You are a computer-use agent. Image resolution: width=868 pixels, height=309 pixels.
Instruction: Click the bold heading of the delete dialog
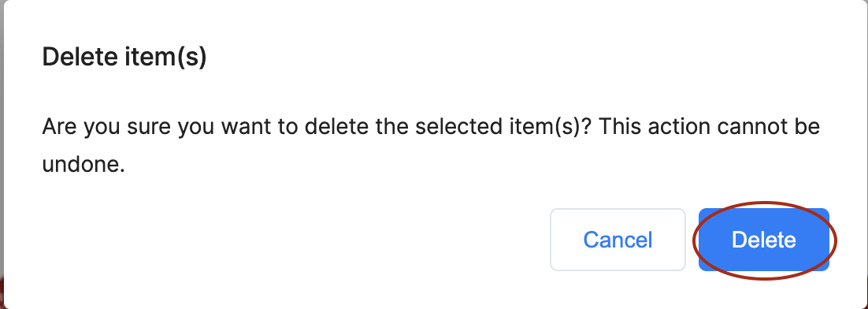(124, 57)
